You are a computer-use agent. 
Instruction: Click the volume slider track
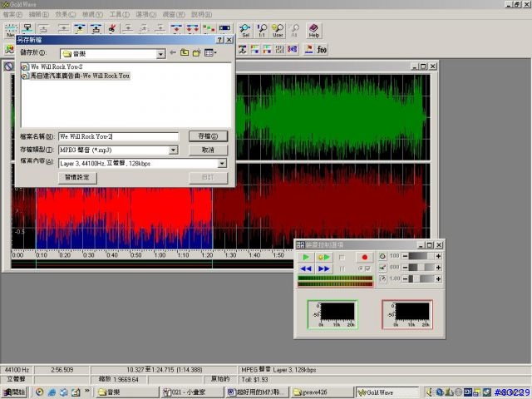421,256
